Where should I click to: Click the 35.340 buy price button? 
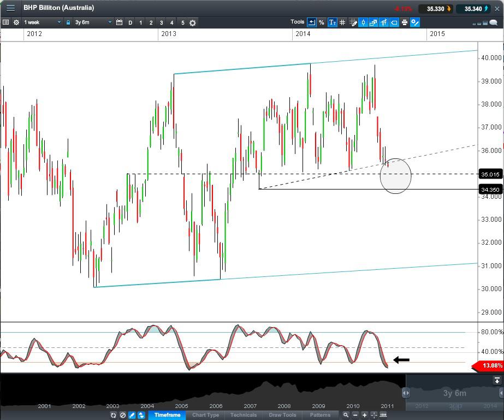point(473,9)
